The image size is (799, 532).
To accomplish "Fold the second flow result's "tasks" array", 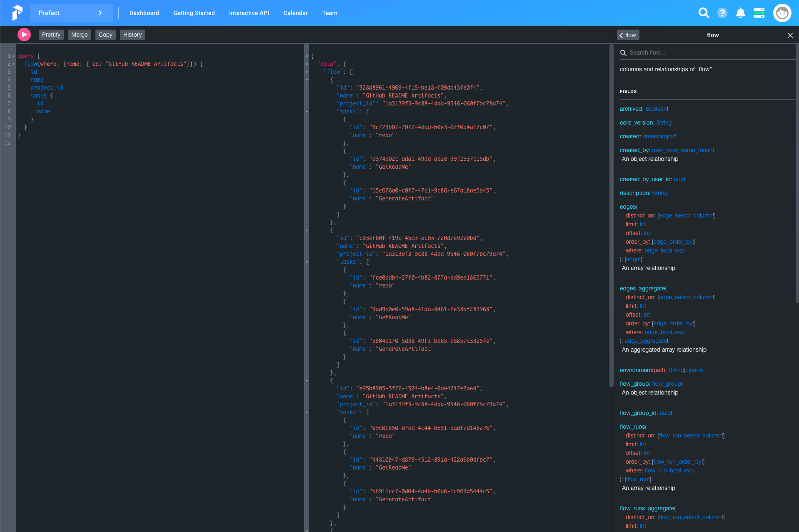I will (307, 262).
